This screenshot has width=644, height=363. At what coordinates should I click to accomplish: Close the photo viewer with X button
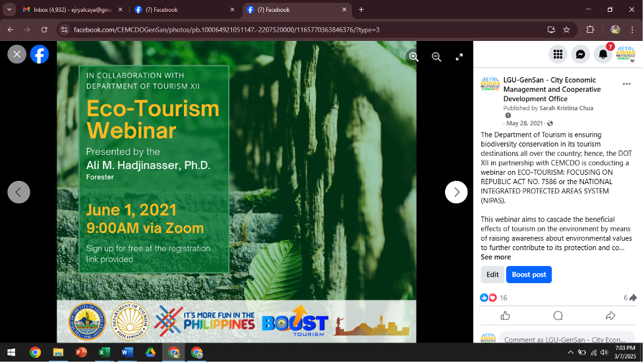[17, 54]
